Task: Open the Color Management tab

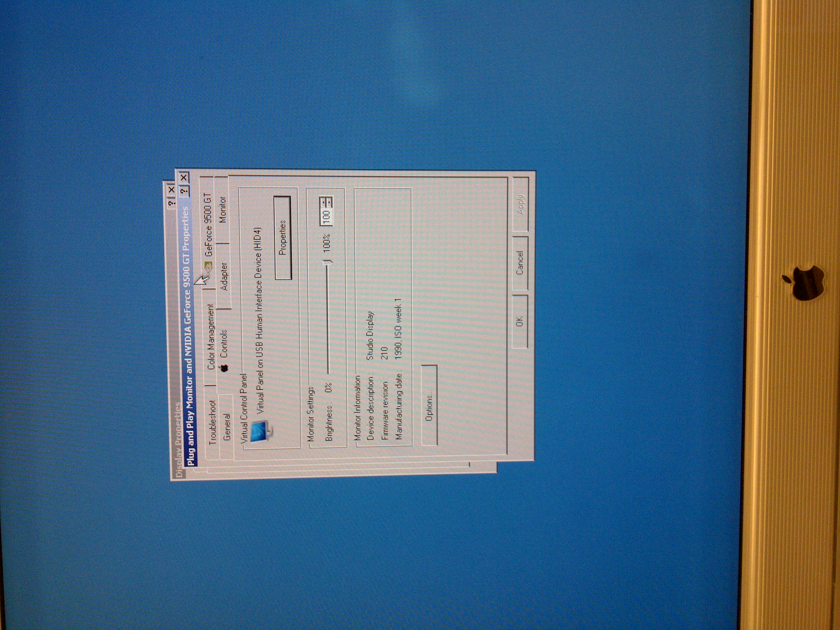Action: point(210,337)
